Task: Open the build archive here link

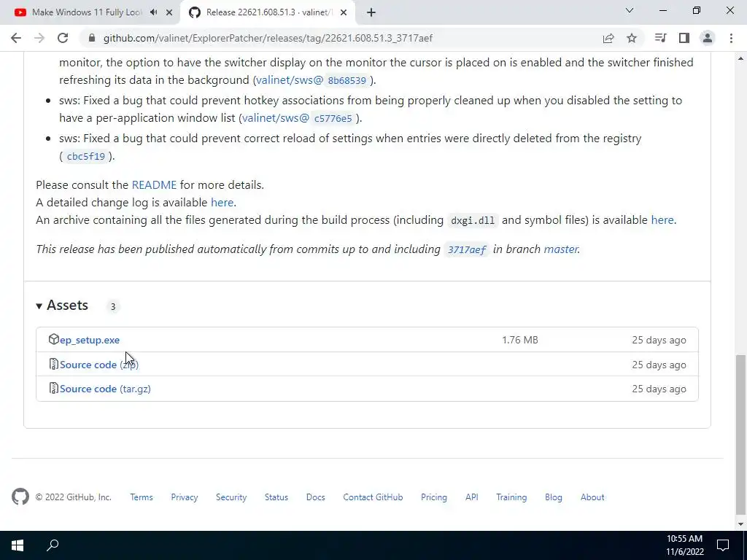Action: (x=662, y=220)
